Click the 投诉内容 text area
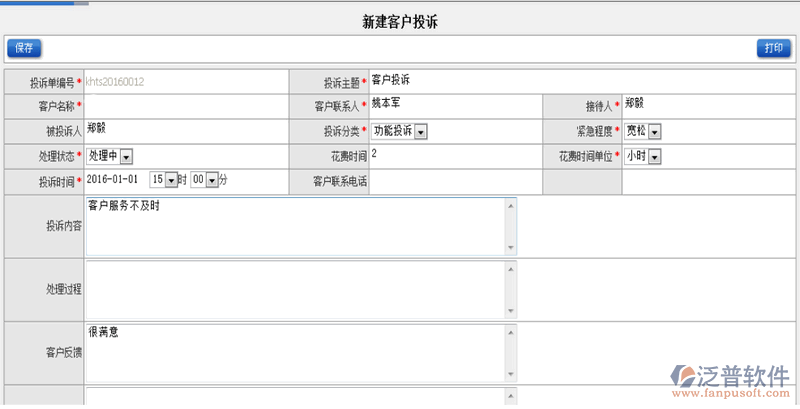 pos(301,226)
